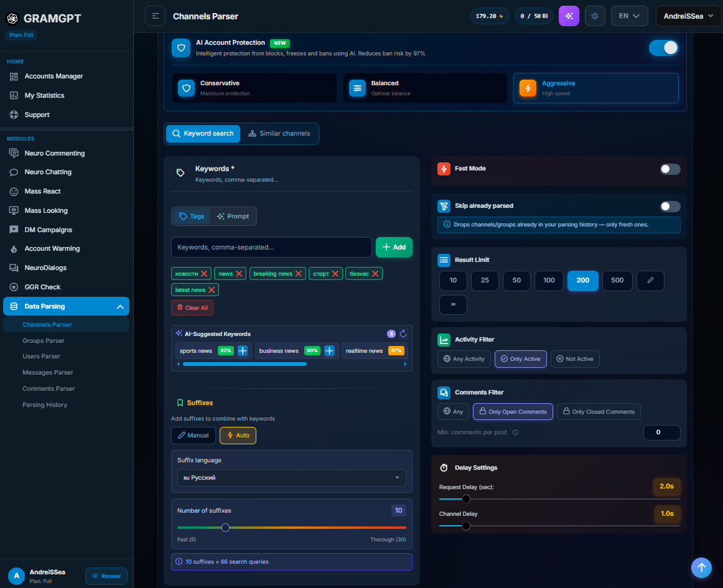Click the green Add button
Image resolution: width=723 pixels, height=588 pixels.
click(394, 247)
